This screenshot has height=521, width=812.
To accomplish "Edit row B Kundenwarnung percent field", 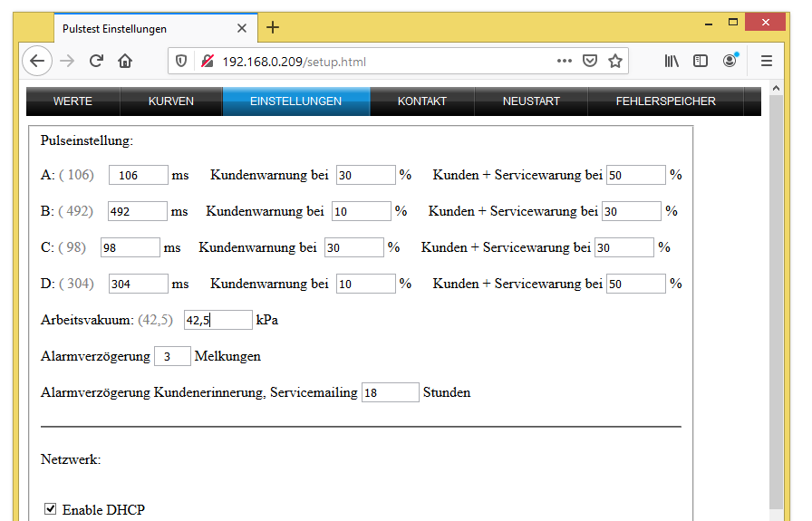I will point(362,211).
